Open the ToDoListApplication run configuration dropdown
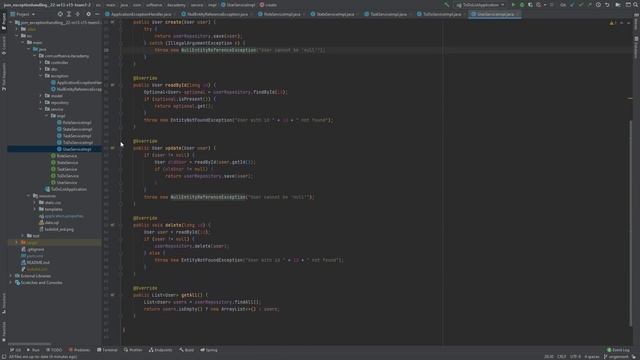 480,5
